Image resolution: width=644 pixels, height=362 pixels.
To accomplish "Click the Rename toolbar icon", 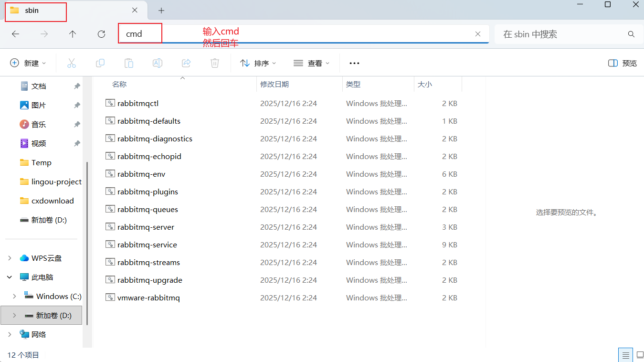I will point(158,63).
